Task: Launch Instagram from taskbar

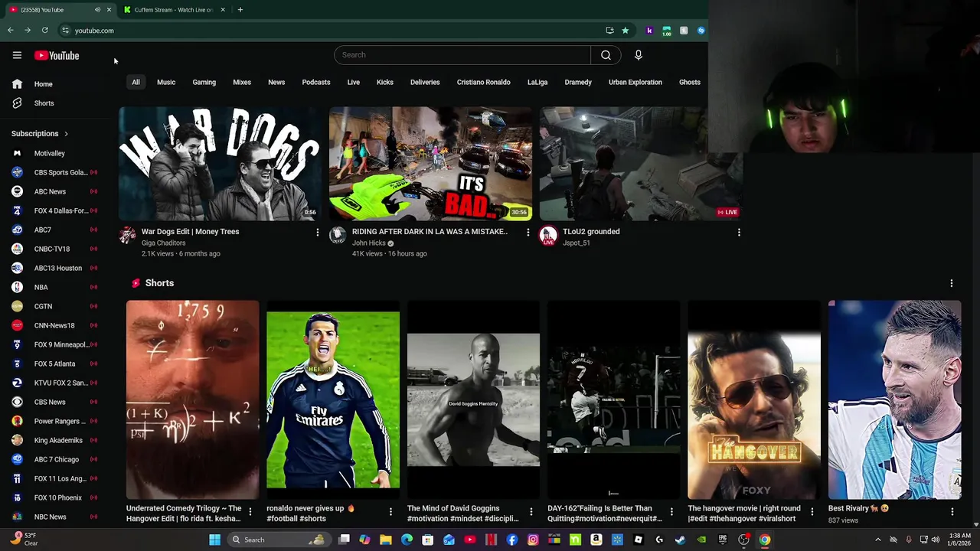Action: tap(533, 540)
